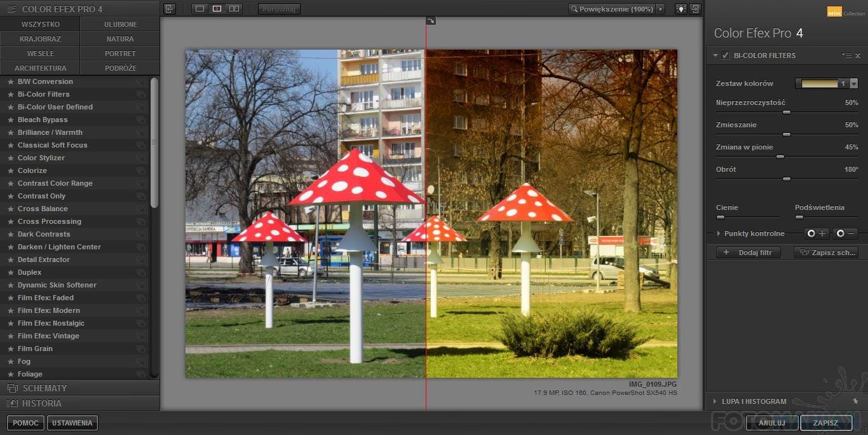Viewport: 868px width, 435px height.
Task: Toggle the lightbulb background color icon
Action: [681, 9]
